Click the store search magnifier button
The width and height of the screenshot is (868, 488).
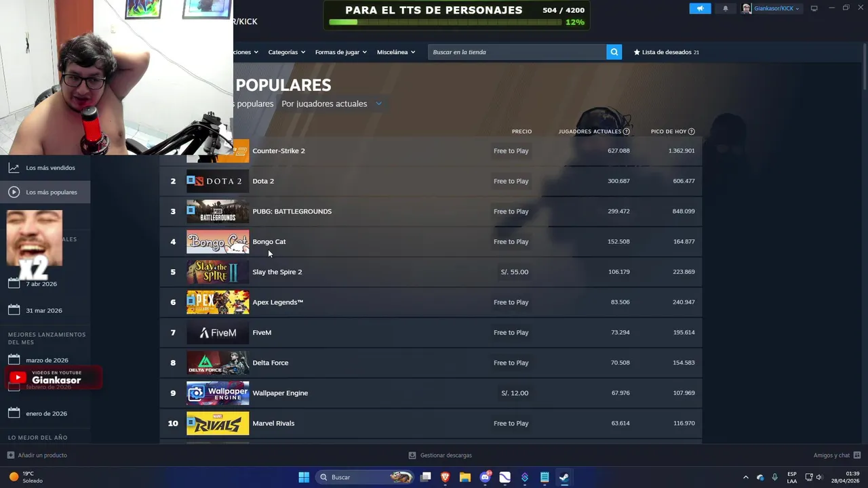(x=614, y=52)
